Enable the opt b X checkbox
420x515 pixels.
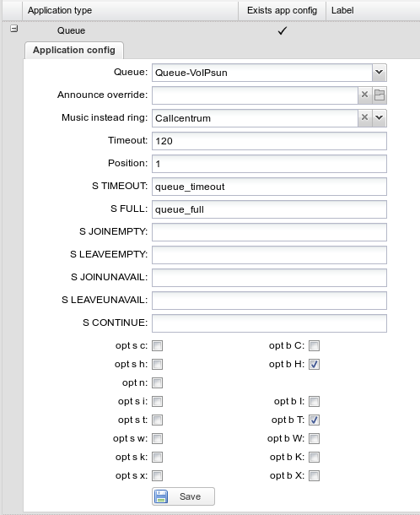[314, 475]
